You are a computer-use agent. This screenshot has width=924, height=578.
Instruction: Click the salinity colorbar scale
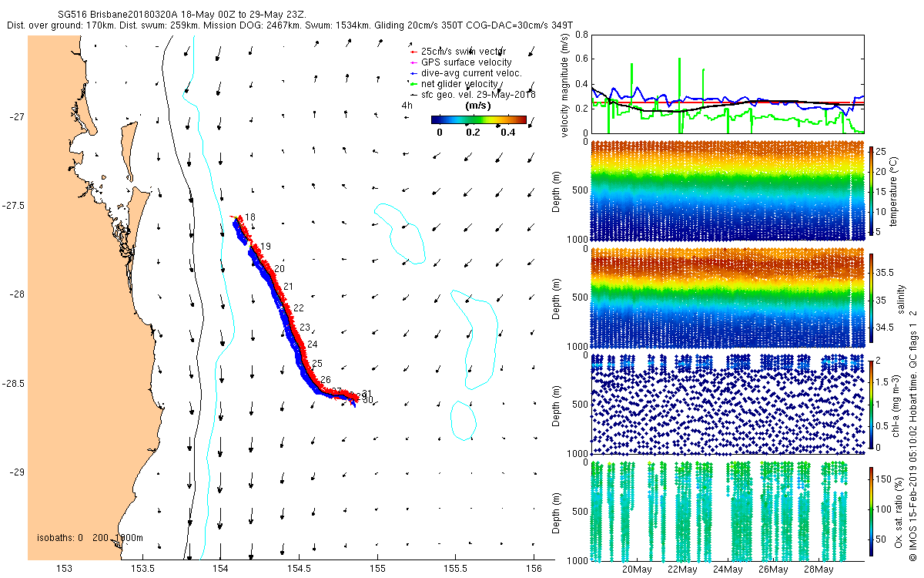click(872, 298)
